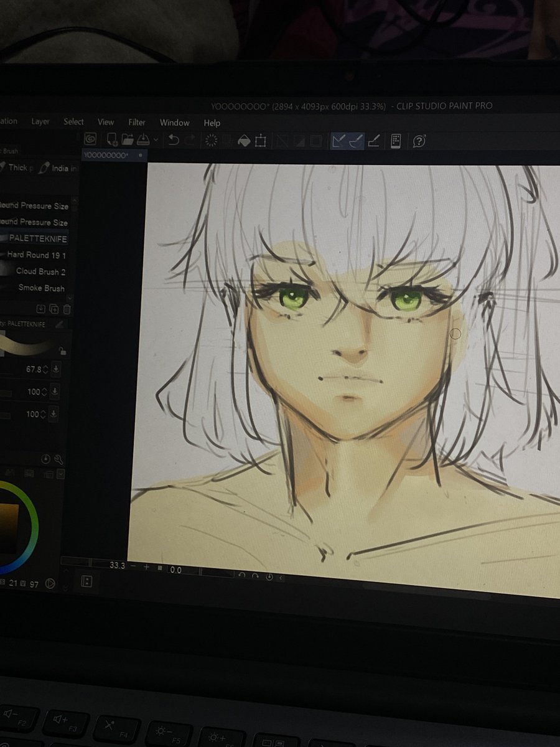Image resolution: width=560 pixels, height=747 pixels.
Task: Click the panel icon below the zoom bar
Action: (87, 581)
